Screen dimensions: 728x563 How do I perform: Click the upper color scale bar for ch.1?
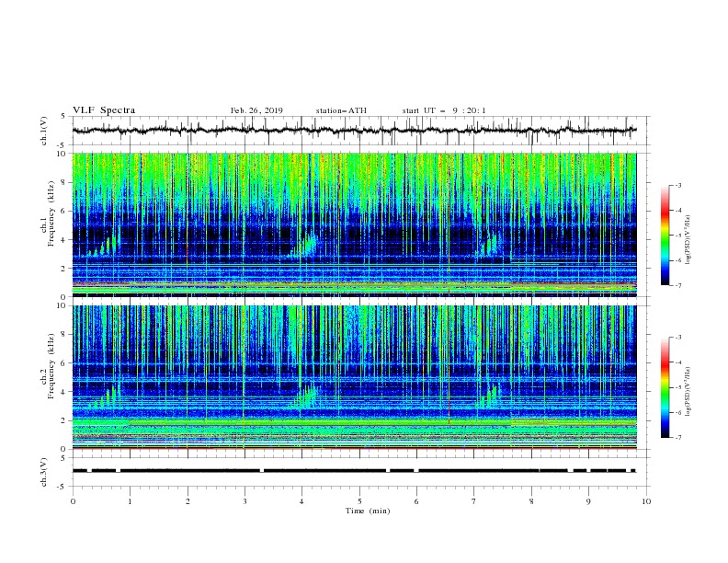(665, 236)
